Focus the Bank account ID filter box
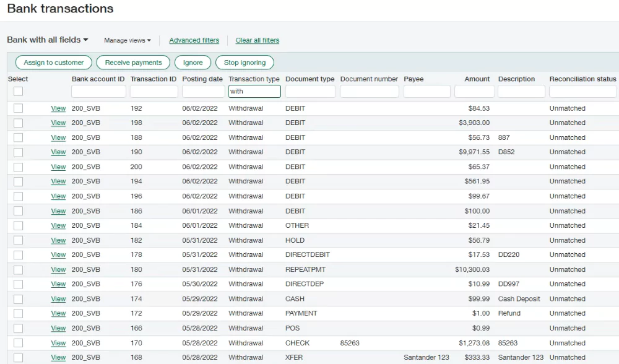Viewport: 619px width, 364px height. click(98, 92)
